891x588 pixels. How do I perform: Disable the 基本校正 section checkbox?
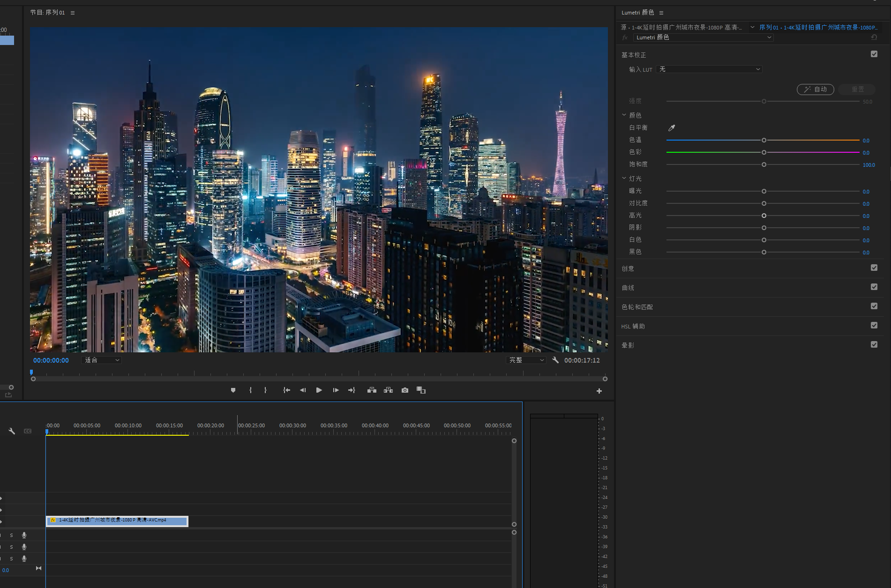(874, 54)
